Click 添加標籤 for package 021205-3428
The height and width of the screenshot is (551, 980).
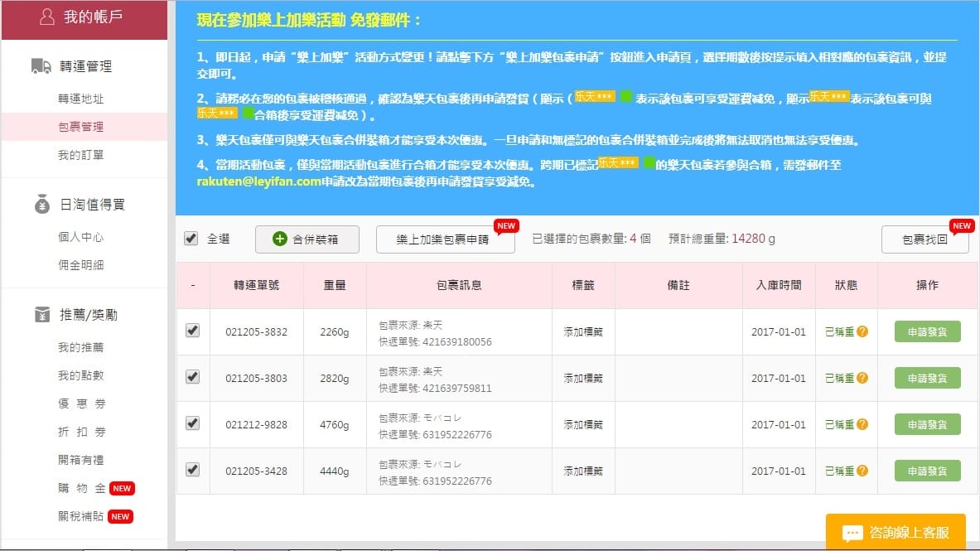[583, 471]
